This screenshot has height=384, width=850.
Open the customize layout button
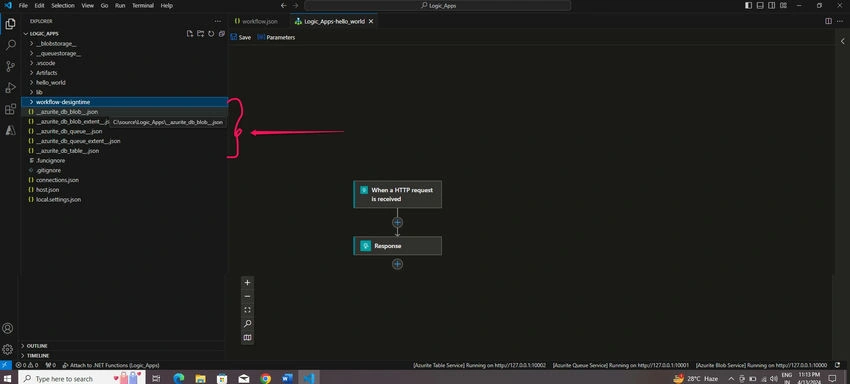coord(784,5)
